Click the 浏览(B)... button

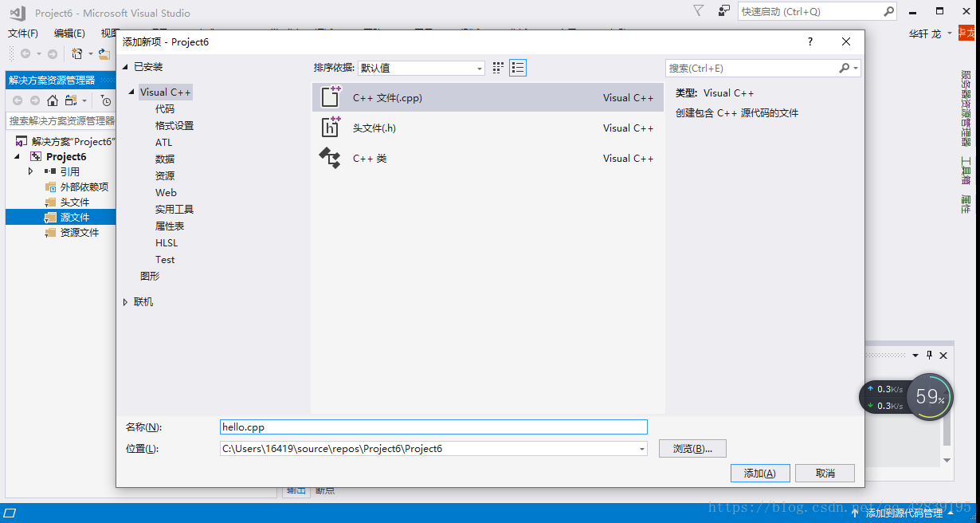pos(692,449)
